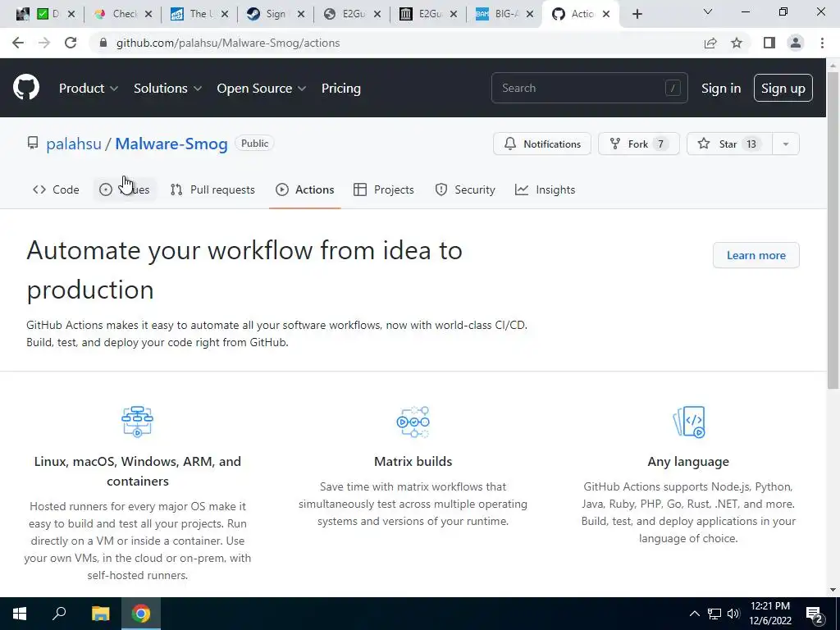Viewport: 840px width, 630px height.
Task: Open File Explorer from taskbar
Action: click(100, 614)
